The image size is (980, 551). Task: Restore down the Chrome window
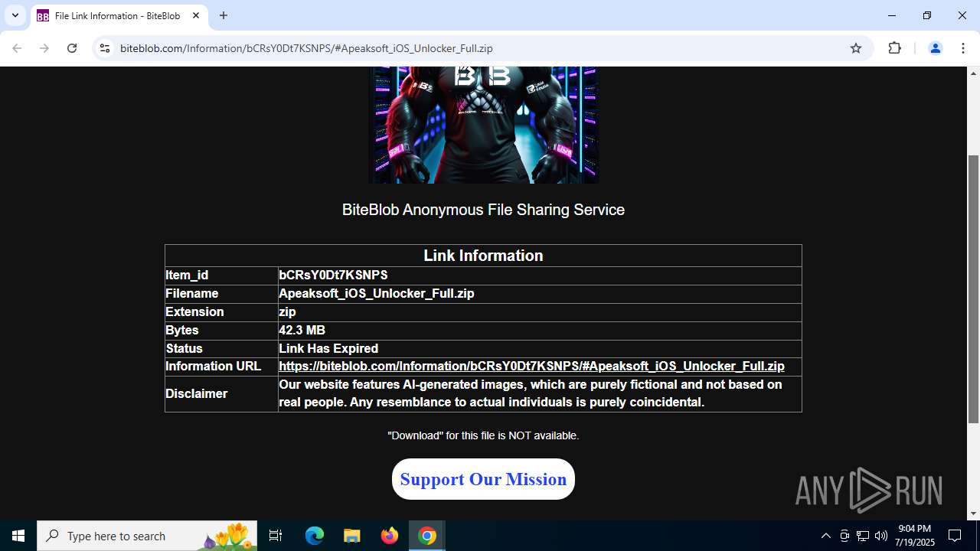coord(927,15)
